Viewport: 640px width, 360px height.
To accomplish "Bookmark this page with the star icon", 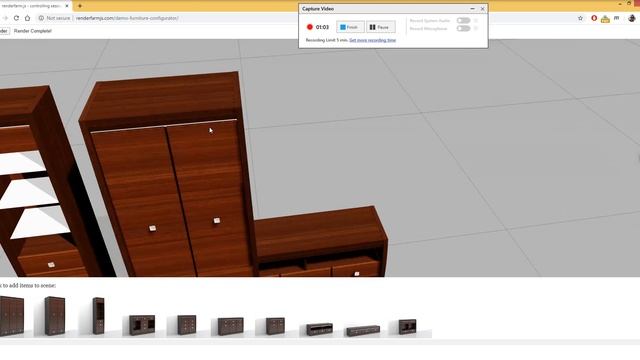I will (580, 18).
